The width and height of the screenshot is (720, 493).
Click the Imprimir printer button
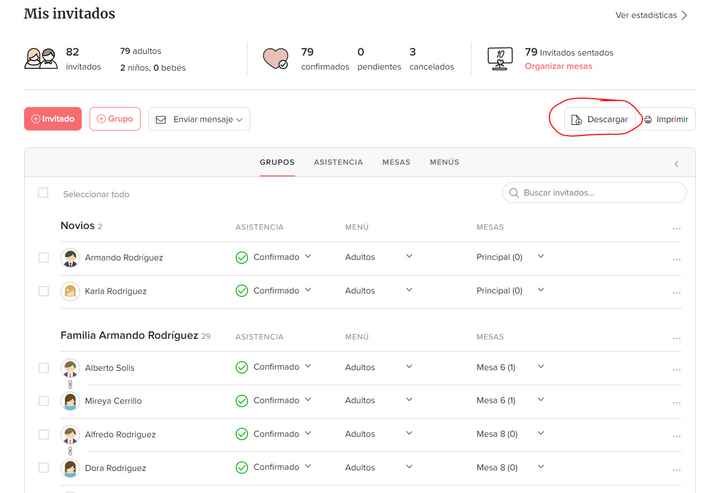click(666, 119)
